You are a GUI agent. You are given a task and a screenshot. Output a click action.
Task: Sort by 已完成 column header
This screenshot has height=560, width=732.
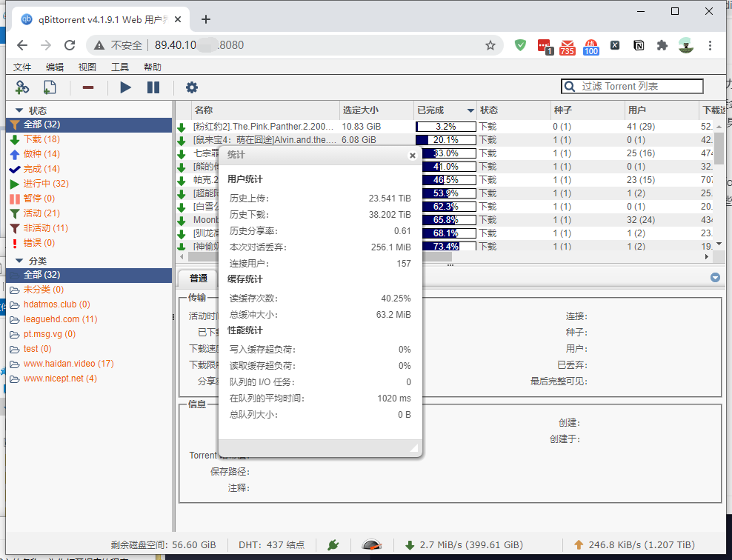(445, 110)
